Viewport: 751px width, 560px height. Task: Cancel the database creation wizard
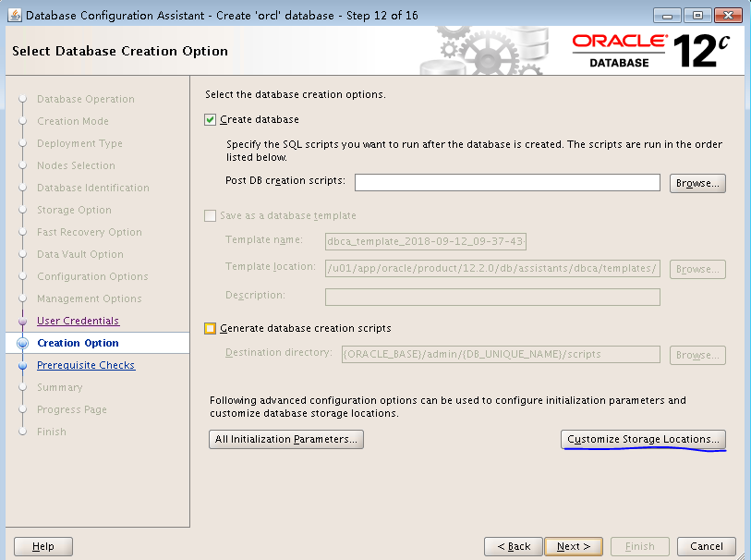tap(707, 546)
